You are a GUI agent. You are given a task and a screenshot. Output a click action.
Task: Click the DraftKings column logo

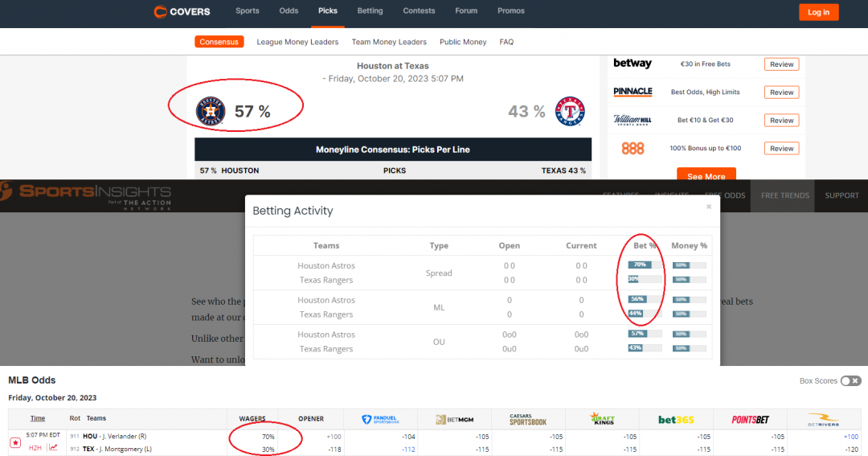coord(602,419)
